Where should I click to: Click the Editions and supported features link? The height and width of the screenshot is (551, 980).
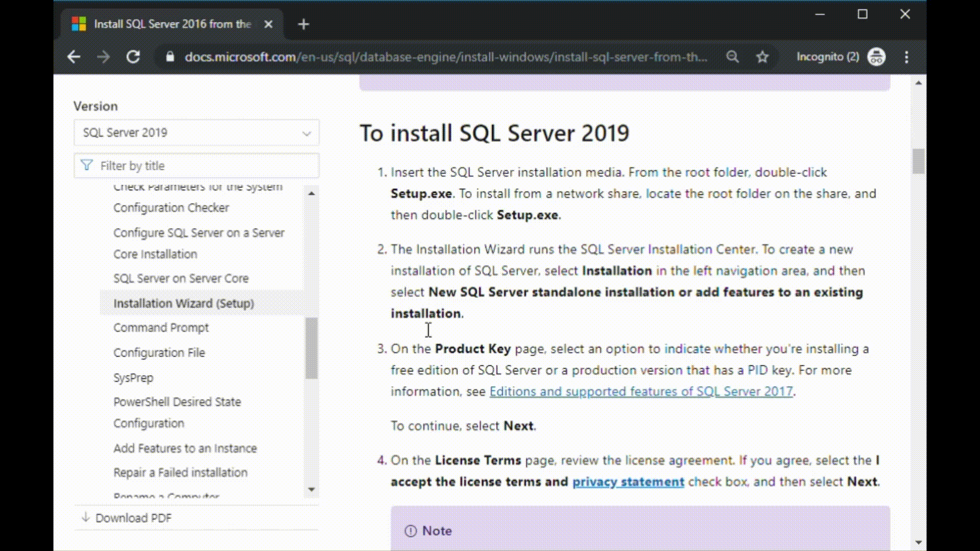(641, 391)
